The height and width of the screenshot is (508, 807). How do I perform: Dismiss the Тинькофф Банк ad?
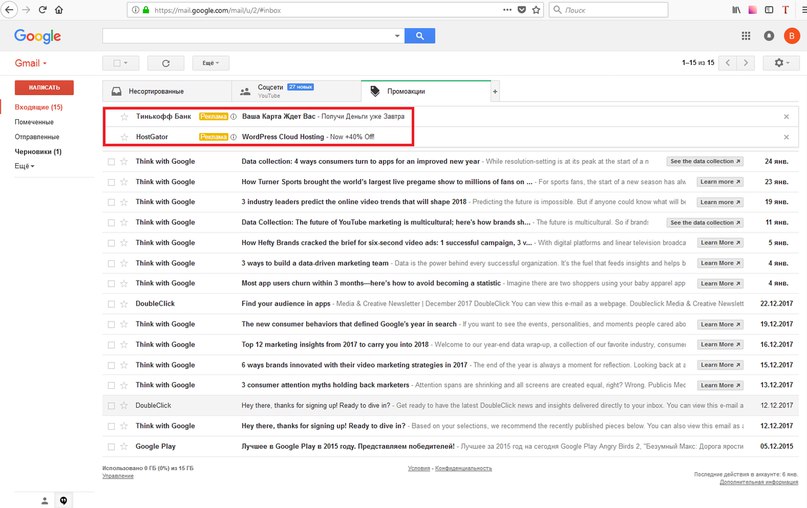tap(786, 116)
